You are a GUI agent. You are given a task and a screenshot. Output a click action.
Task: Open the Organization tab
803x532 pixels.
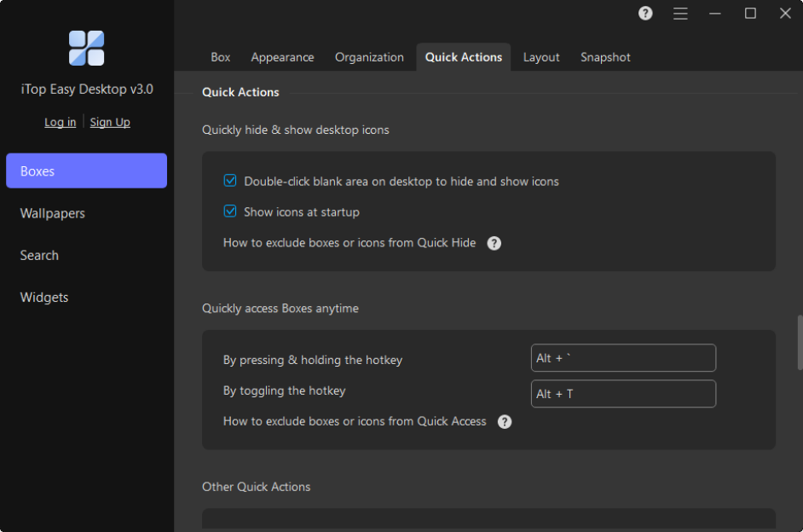pos(369,57)
